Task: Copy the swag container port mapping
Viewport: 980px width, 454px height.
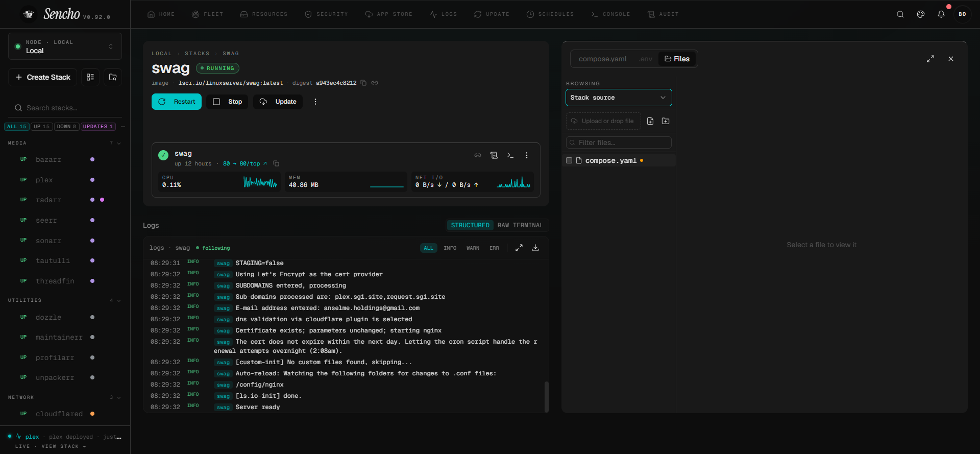Action: [276, 163]
